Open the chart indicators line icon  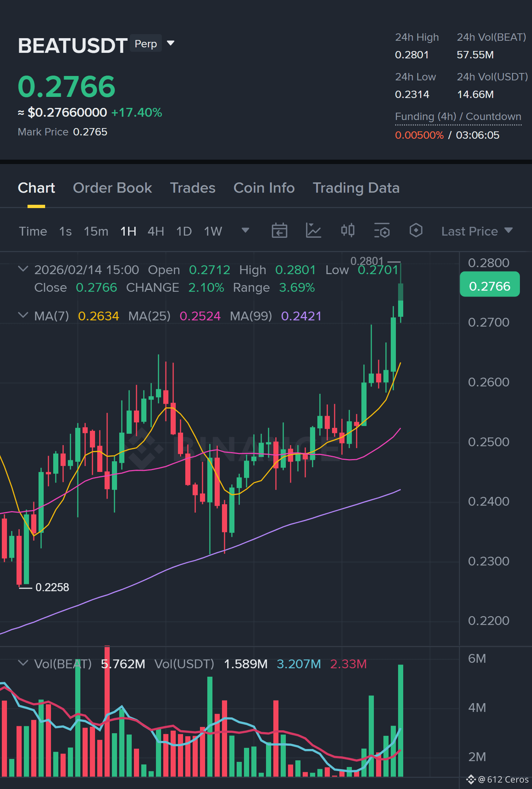coord(313,231)
